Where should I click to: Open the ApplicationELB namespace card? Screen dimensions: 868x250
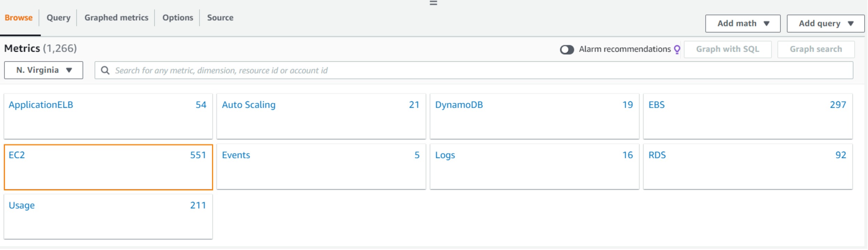41,105
